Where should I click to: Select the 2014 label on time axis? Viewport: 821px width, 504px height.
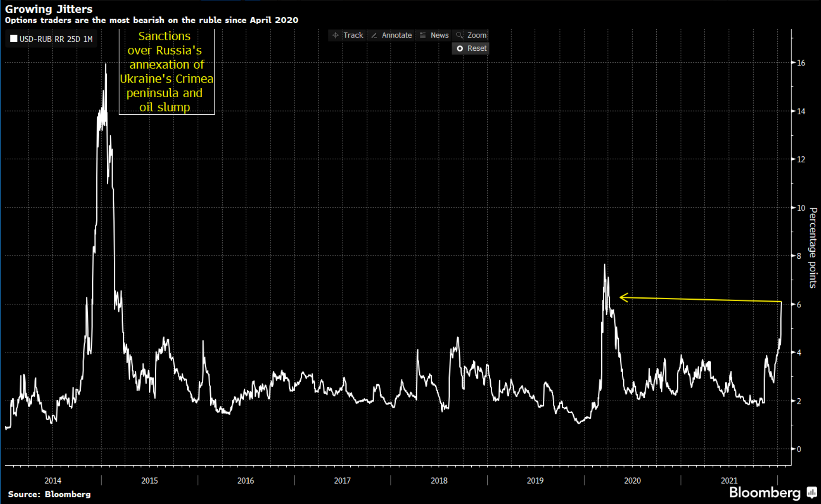[53, 481]
